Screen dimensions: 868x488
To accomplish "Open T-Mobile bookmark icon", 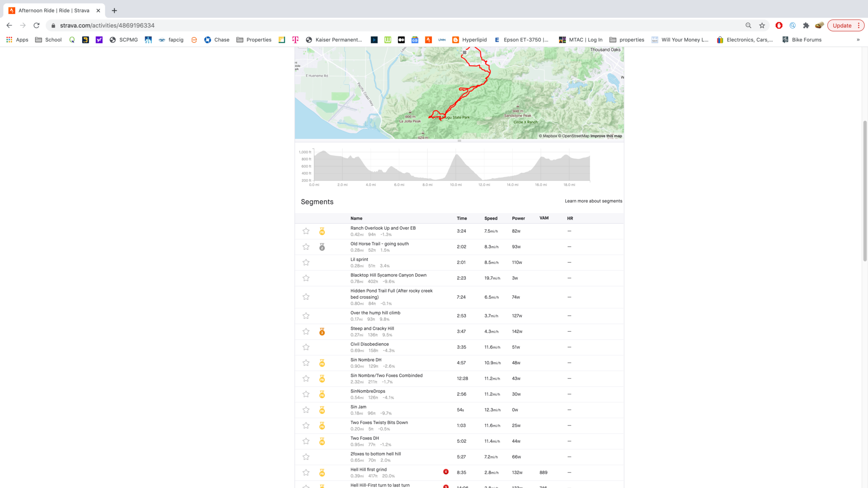I will 295,40.
